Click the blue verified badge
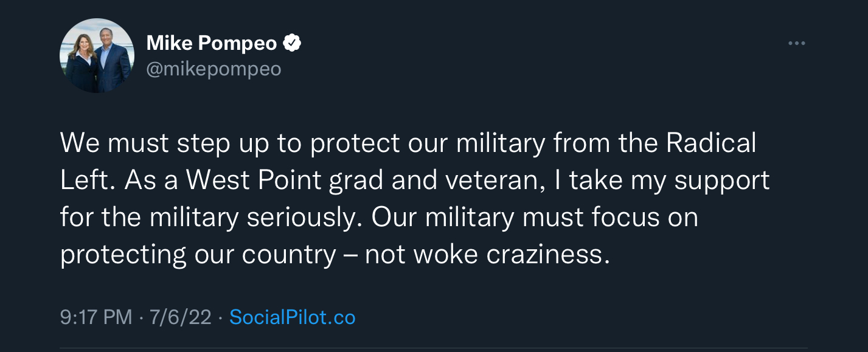The height and width of the screenshot is (352, 868). [293, 43]
